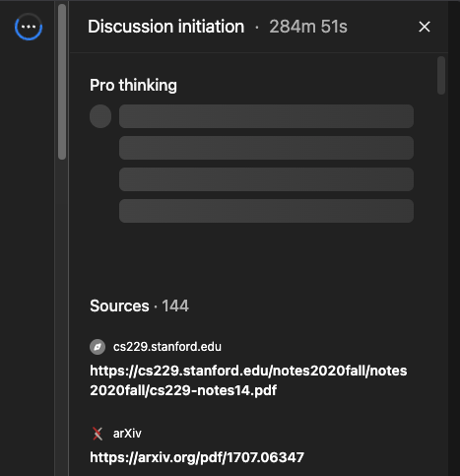
Task: Open the cs229-notes14.pdf source link
Action: (248, 380)
